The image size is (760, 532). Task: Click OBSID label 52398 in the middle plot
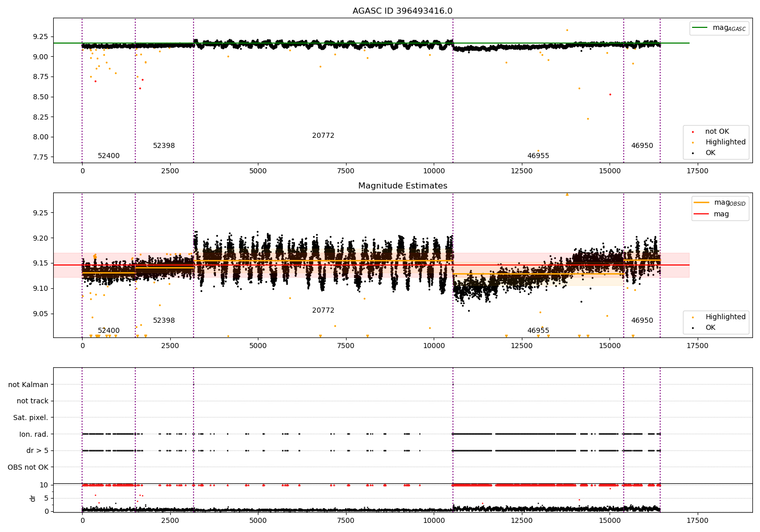click(164, 321)
